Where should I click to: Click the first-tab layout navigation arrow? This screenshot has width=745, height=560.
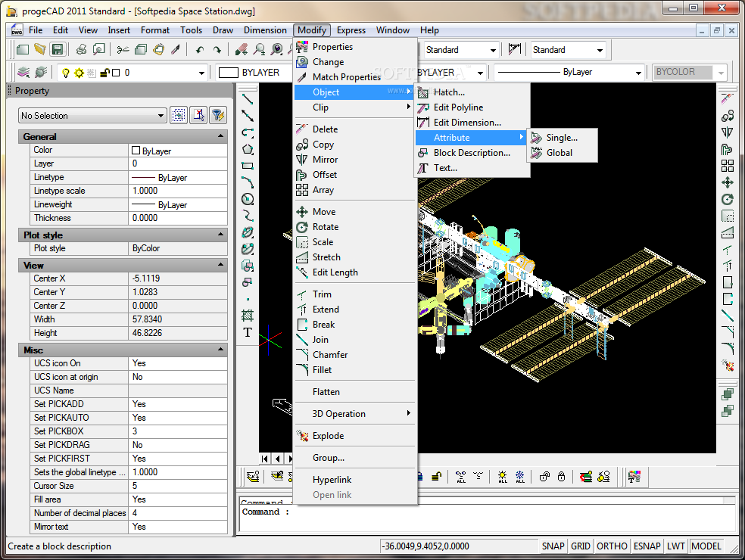pyautogui.click(x=265, y=459)
